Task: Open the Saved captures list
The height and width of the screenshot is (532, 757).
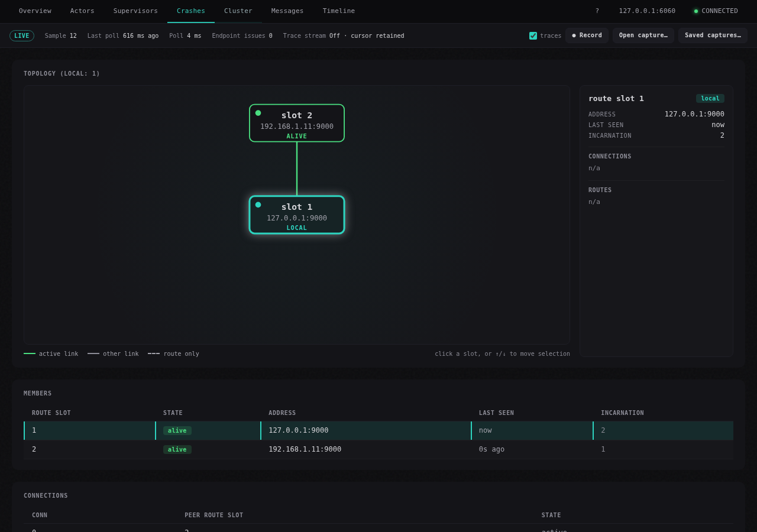Action: click(x=713, y=35)
